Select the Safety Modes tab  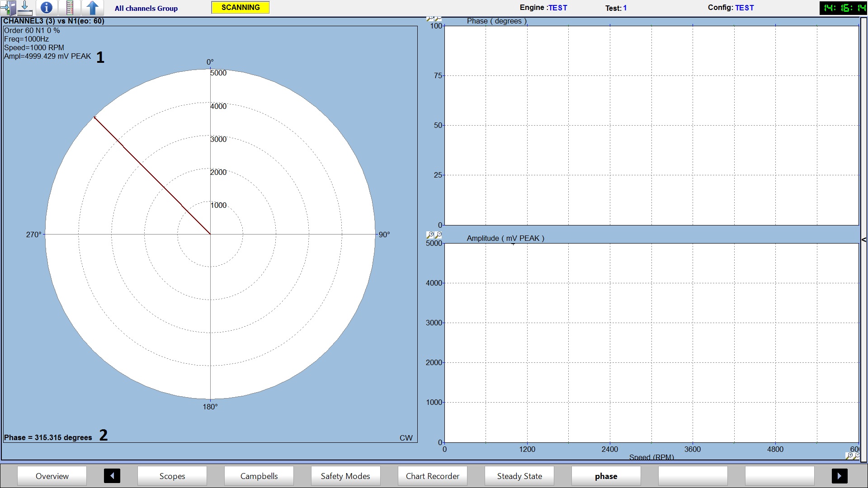345,476
